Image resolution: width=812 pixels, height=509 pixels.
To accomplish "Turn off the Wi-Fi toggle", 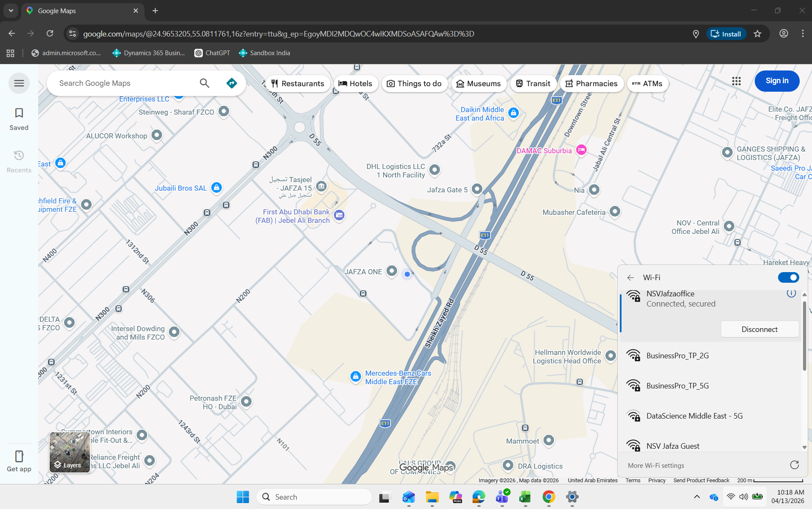I will pyautogui.click(x=788, y=278).
